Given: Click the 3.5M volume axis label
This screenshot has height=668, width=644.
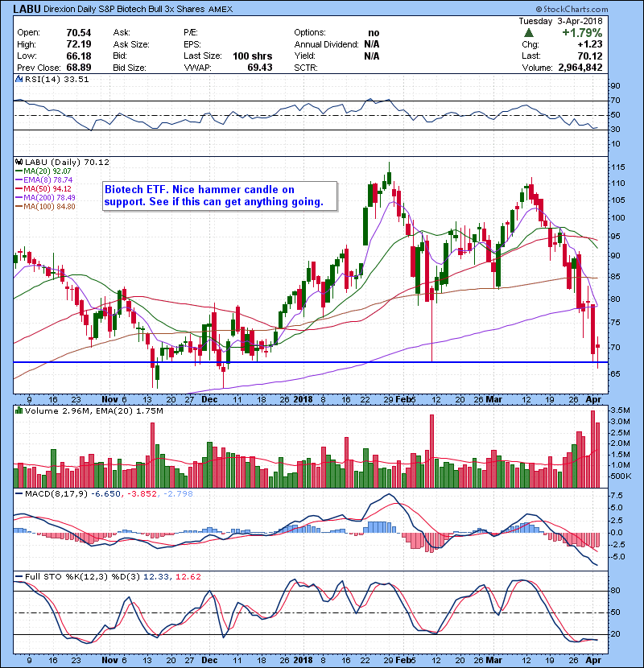Looking at the screenshot, I should pyautogui.click(x=620, y=410).
